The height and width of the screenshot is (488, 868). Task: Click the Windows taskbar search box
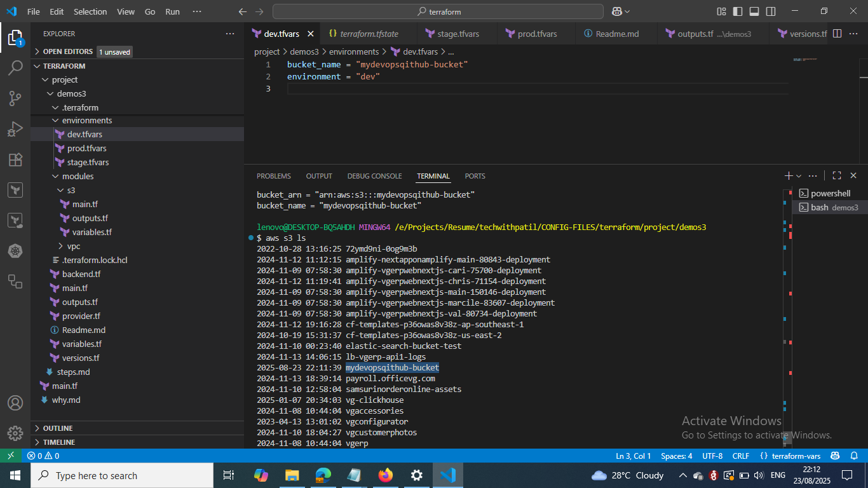pos(122,475)
